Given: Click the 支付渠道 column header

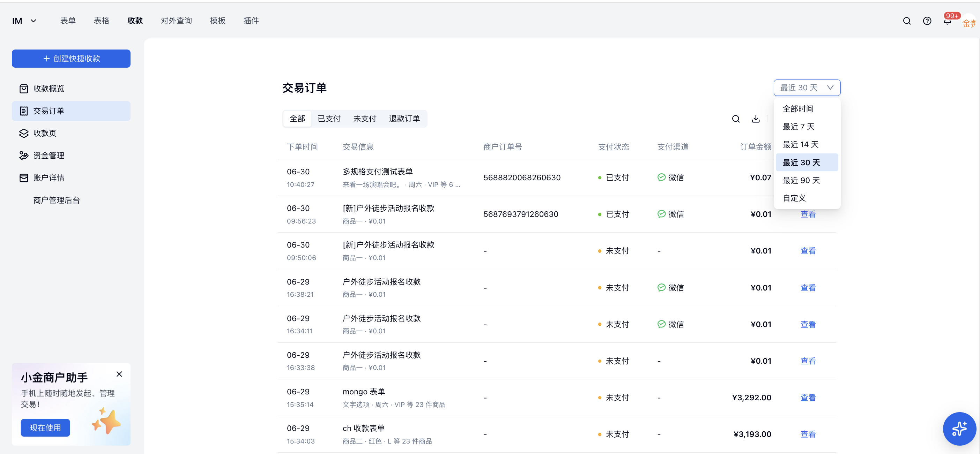Looking at the screenshot, I should pyautogui.click(x=673, y=147).
